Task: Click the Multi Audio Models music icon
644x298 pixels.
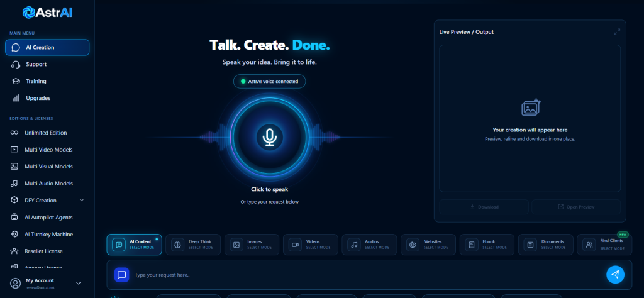Action: [14, 184]
